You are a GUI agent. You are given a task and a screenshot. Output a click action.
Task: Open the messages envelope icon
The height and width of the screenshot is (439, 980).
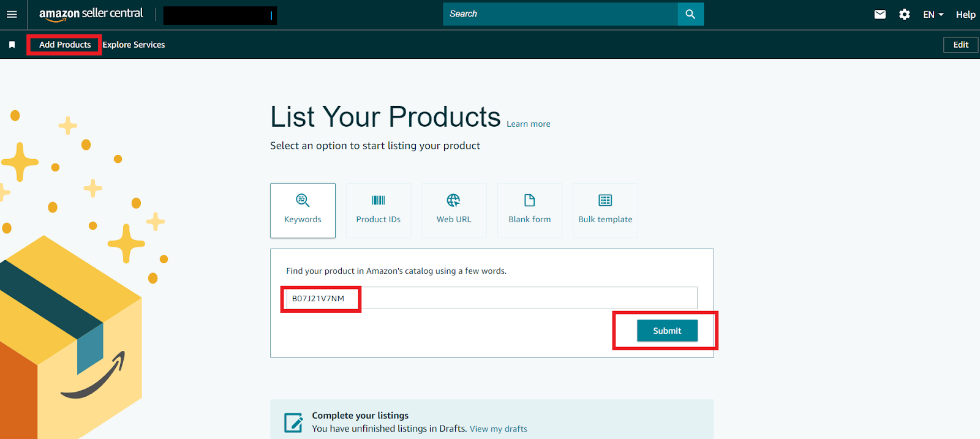880,13
